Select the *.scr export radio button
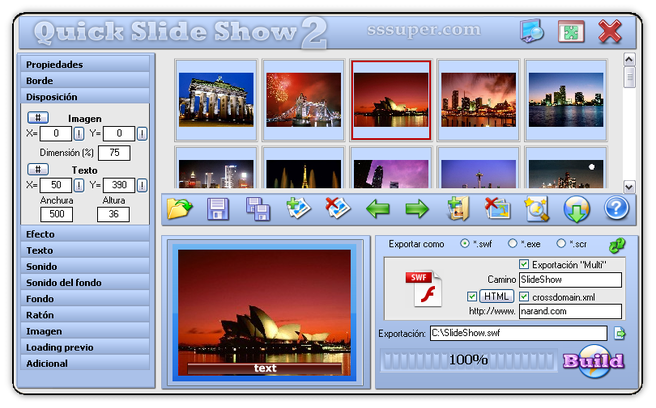Viewport: 656px width, 408px height. pyautogui.click(x=561, y=243)
